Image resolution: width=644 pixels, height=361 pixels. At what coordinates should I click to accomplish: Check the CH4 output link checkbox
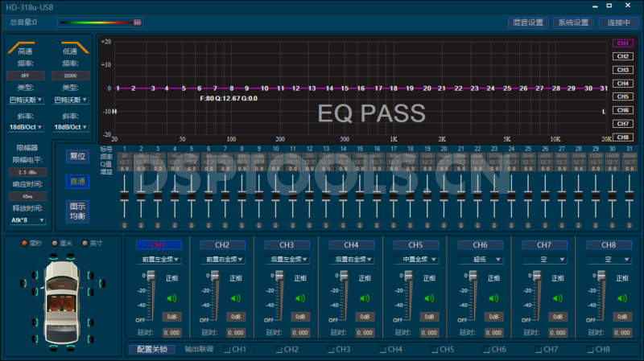pos(382,350)
